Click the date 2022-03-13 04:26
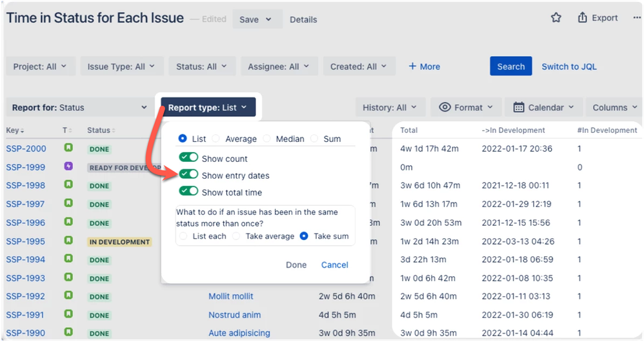Viewport: 644px width, 342px height. pos(518,241)
